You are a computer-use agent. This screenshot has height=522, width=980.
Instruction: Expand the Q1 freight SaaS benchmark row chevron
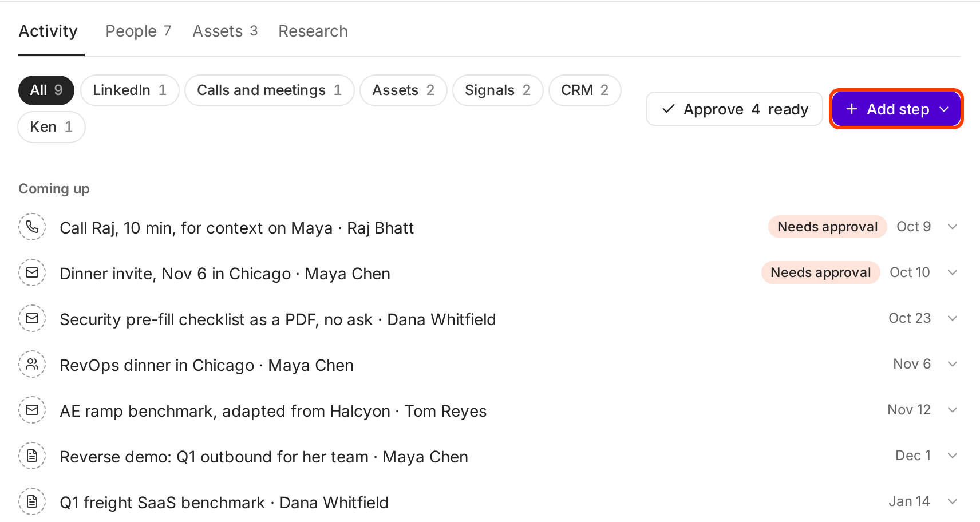[953, 502]
